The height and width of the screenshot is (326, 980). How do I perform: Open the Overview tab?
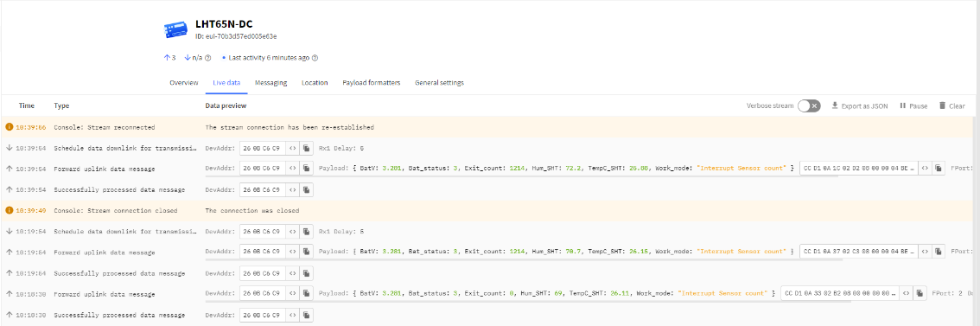pyautogui.click(x=184, y=83)
